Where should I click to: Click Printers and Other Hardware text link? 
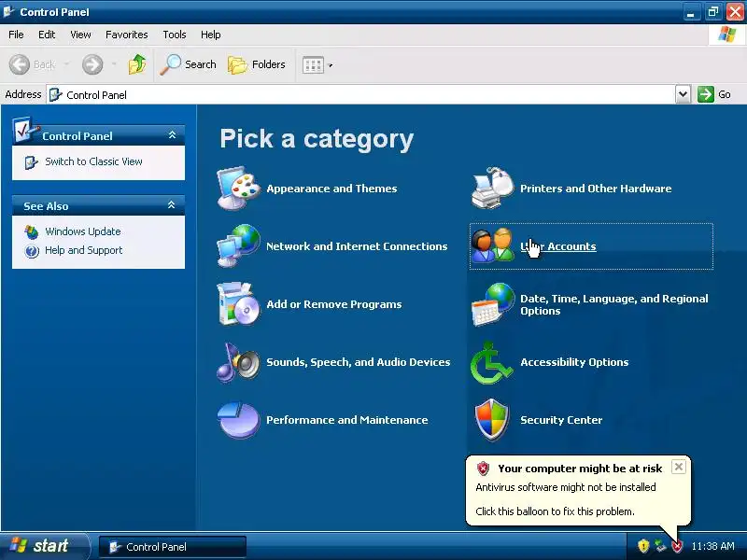[x=596, y=189]
